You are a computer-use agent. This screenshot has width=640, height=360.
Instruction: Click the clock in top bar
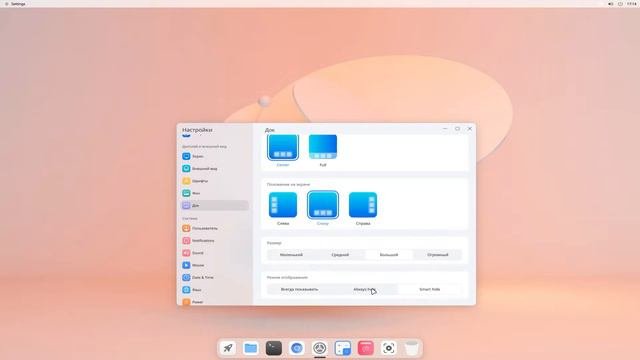[631, 4]
